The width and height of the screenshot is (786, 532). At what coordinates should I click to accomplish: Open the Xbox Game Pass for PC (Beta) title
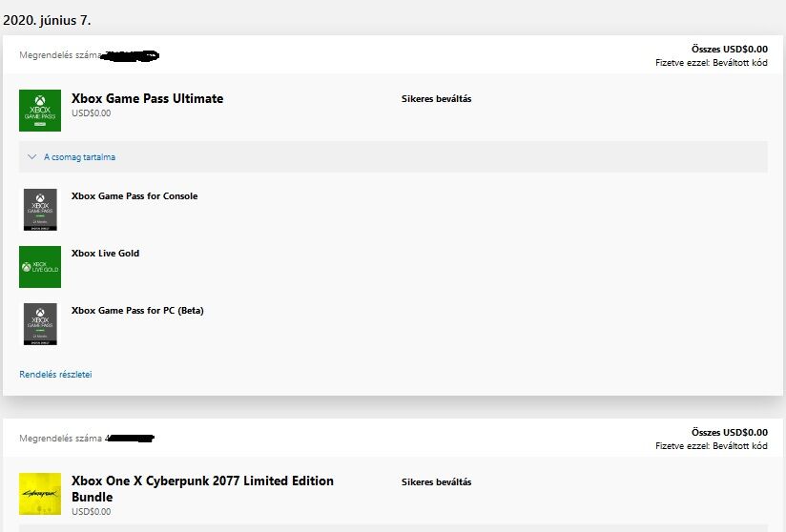(137, 311)
